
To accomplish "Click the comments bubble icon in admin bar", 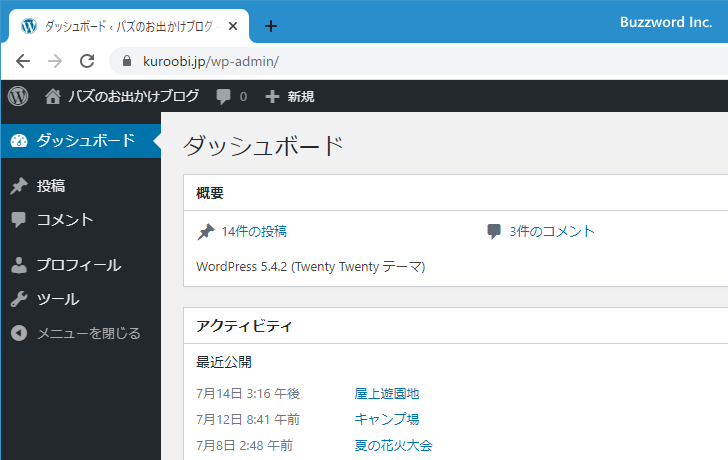I will tap(224, 96).
